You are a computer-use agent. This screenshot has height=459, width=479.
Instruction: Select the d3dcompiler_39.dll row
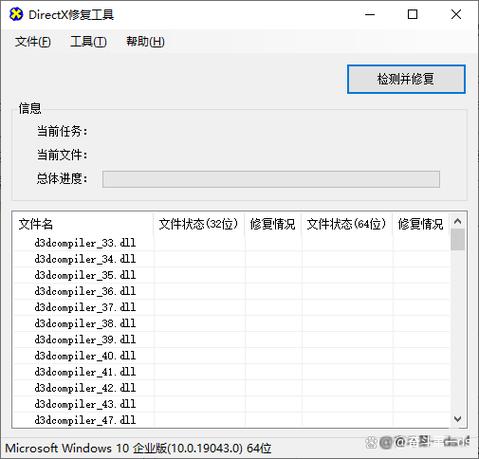[x=232, y=339]
